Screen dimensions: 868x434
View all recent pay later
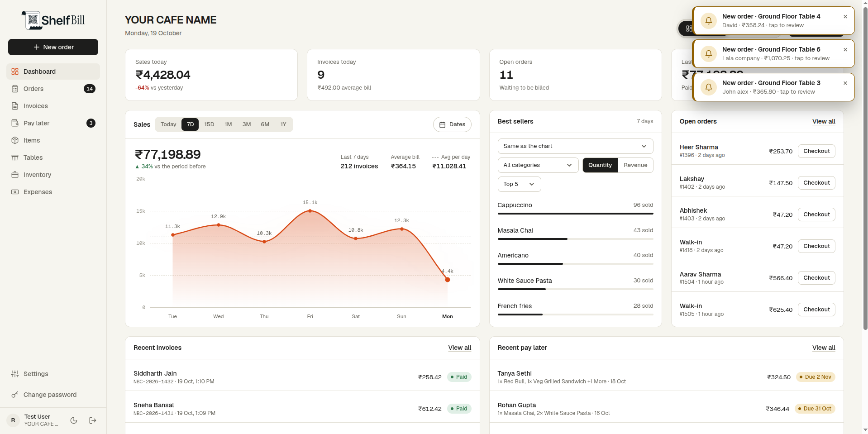(x=824, y=348)
